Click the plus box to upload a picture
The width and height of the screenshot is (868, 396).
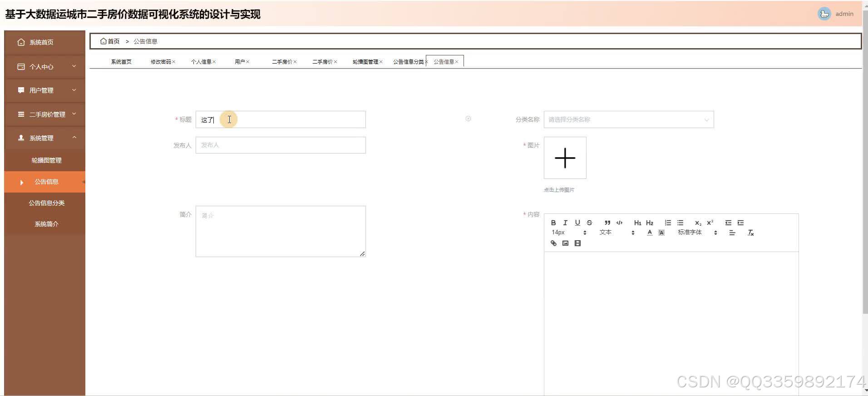point(565,158)
